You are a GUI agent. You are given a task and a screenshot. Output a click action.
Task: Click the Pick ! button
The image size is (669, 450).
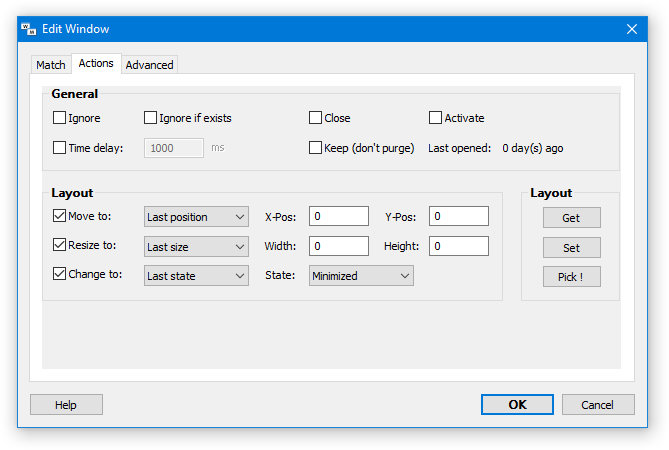pos(572,276)
